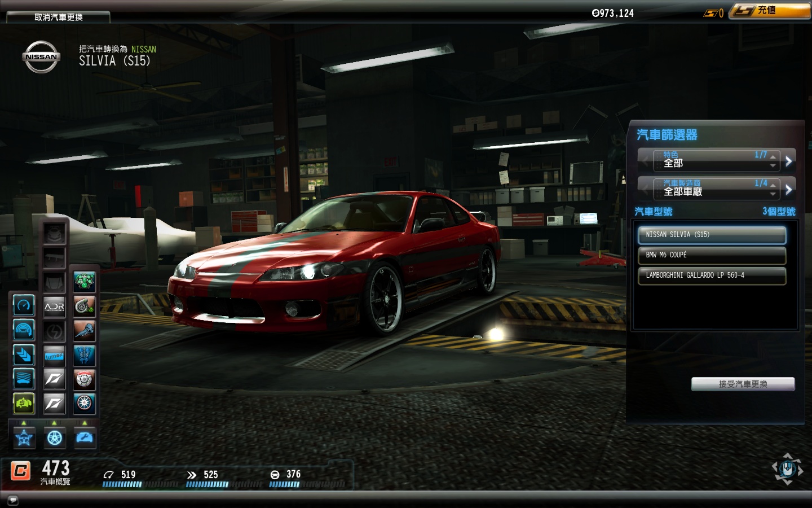Select the ADR aftermarket part slot
The width and height of the screenshot is (812, 508).
tap(54, 306)
